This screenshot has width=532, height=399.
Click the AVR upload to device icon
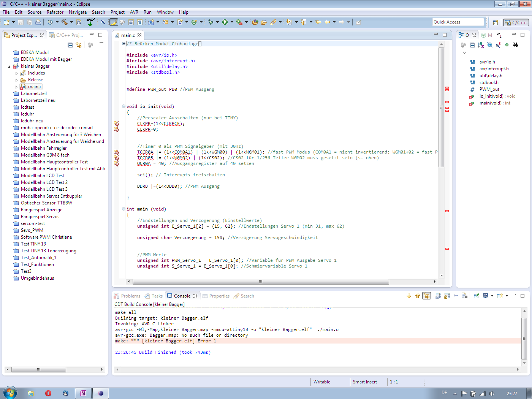pos(90,22)
